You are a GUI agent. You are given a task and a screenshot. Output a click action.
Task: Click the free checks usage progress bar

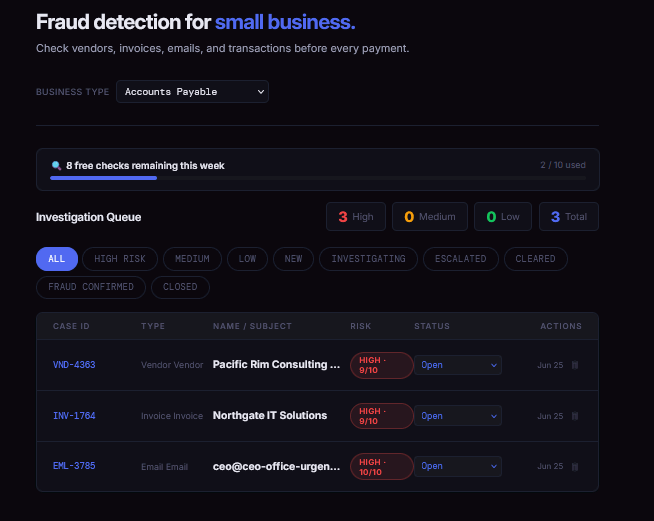(x=318, y=178)
